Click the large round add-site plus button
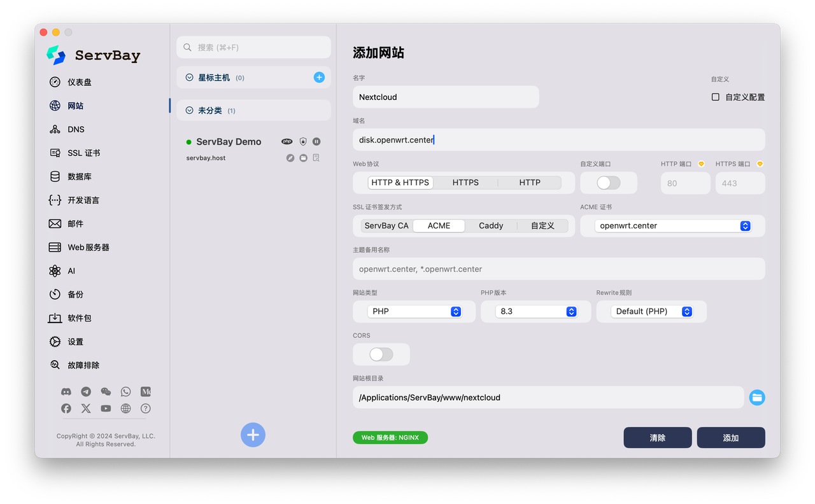This screenshot has width=815, height=504. [x=253, y=435]
